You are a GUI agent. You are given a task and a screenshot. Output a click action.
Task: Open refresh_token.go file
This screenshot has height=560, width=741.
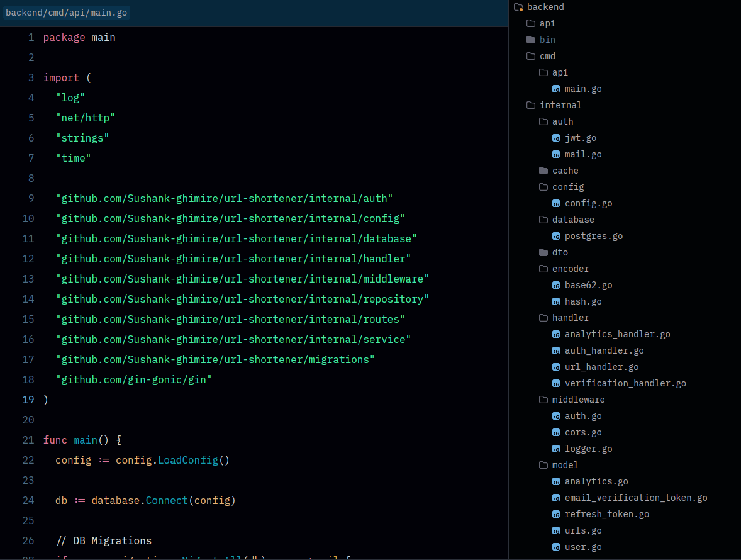607,514
